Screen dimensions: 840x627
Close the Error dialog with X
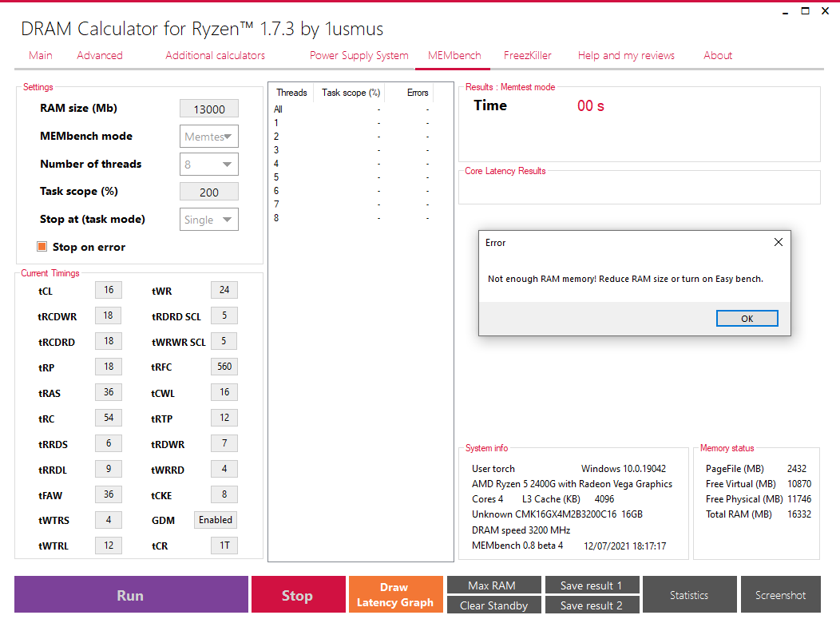click(x=779, y=242)
